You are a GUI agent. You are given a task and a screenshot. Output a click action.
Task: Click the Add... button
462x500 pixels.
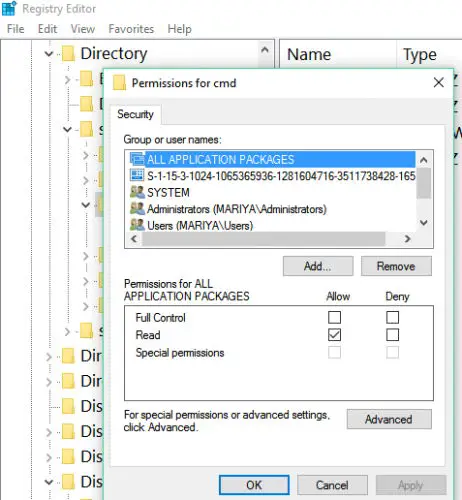[318, 266]
